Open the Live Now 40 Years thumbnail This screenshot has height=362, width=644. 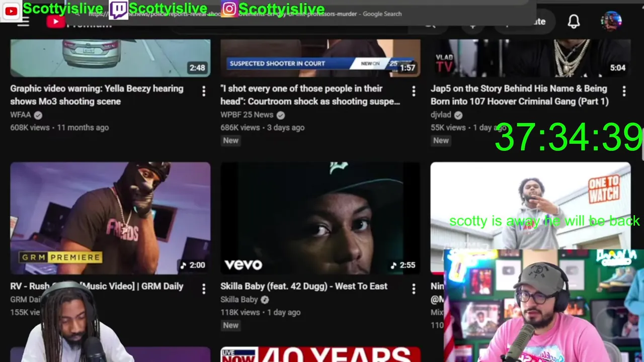pos(320,354)
